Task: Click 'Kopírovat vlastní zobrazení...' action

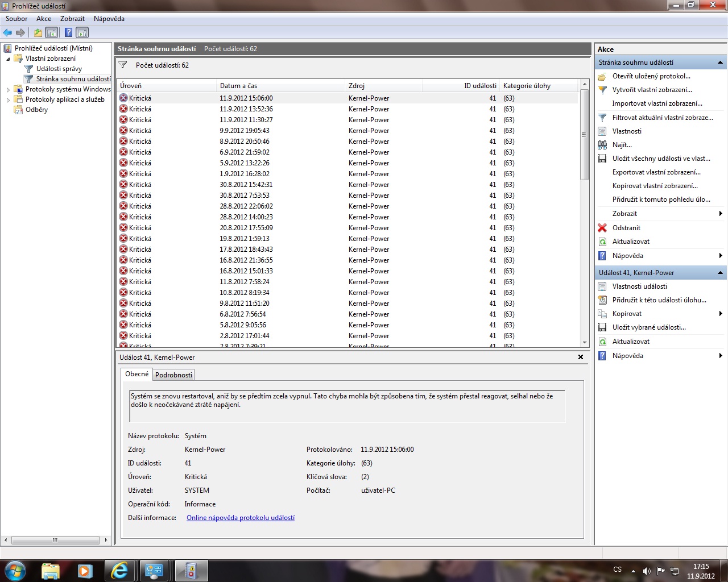Action: coord(655,186)
